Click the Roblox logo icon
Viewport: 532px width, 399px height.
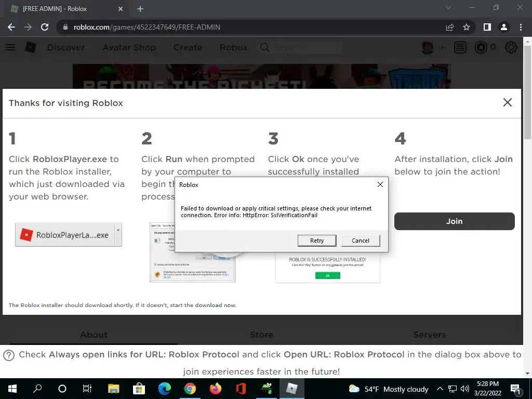point(31,47)
